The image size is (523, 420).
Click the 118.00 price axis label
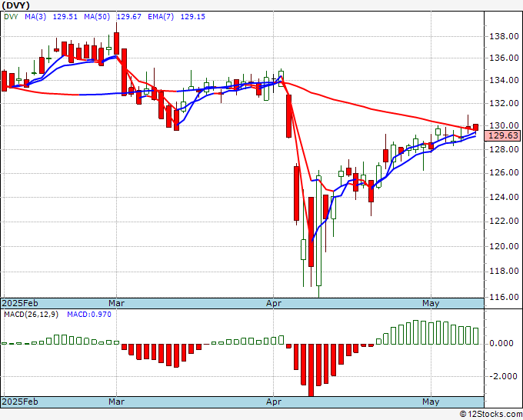pos(504,271)
